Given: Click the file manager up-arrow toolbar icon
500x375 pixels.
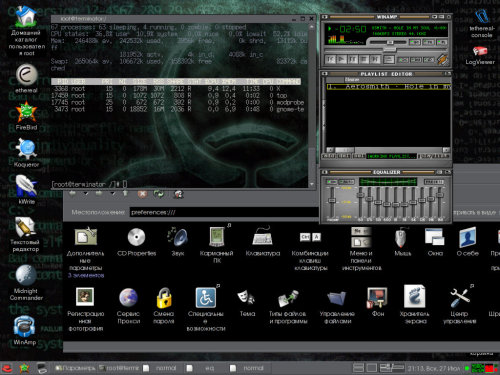Looking at the screenshot, I should click(x=125, y=193).
